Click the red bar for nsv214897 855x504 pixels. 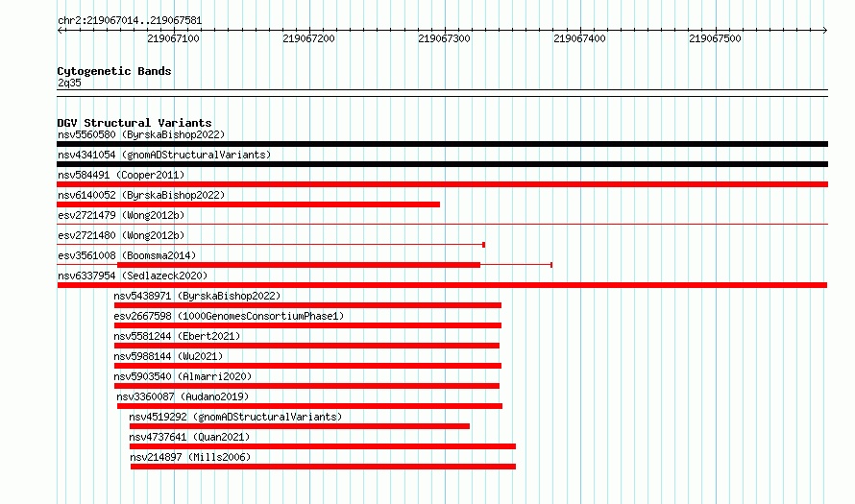324,467
